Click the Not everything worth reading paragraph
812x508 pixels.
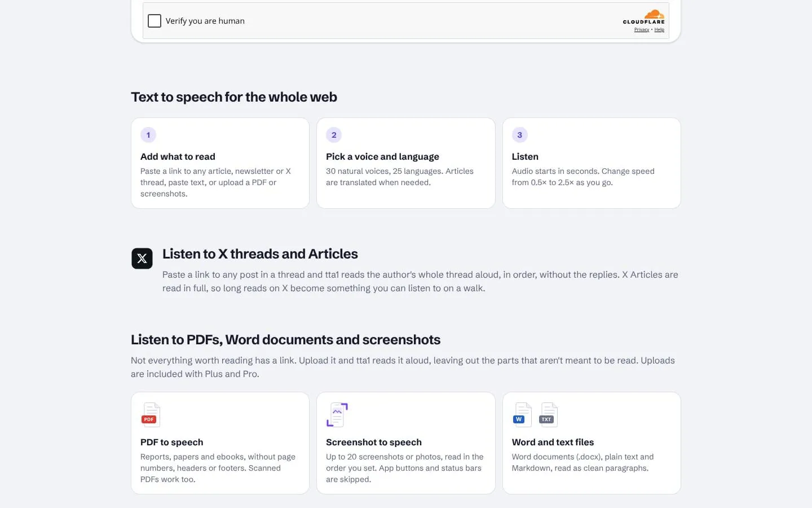click(x=403, y=367)
